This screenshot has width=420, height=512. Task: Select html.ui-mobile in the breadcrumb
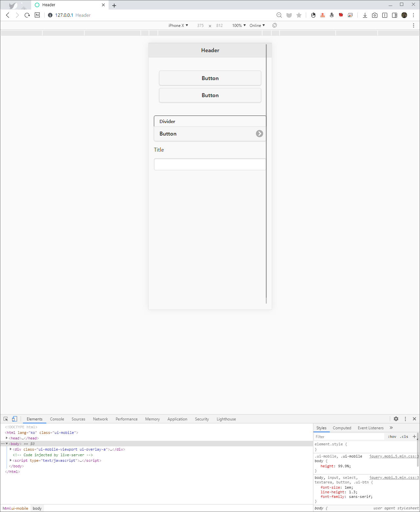coord(15,508)
